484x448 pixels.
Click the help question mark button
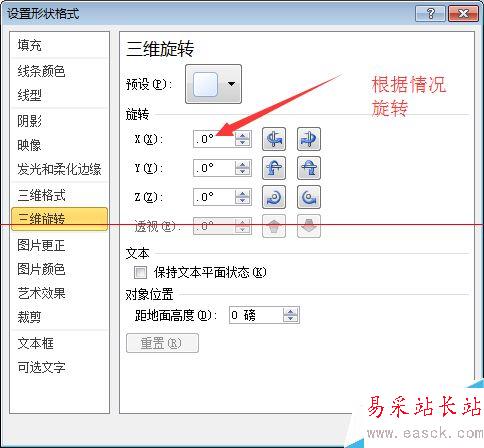point(430,14)
